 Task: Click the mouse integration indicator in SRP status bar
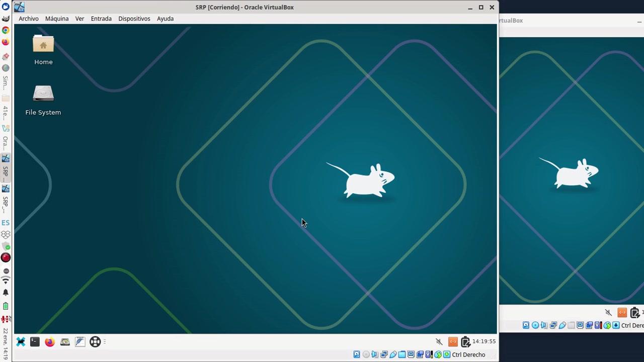click(438, 354)
